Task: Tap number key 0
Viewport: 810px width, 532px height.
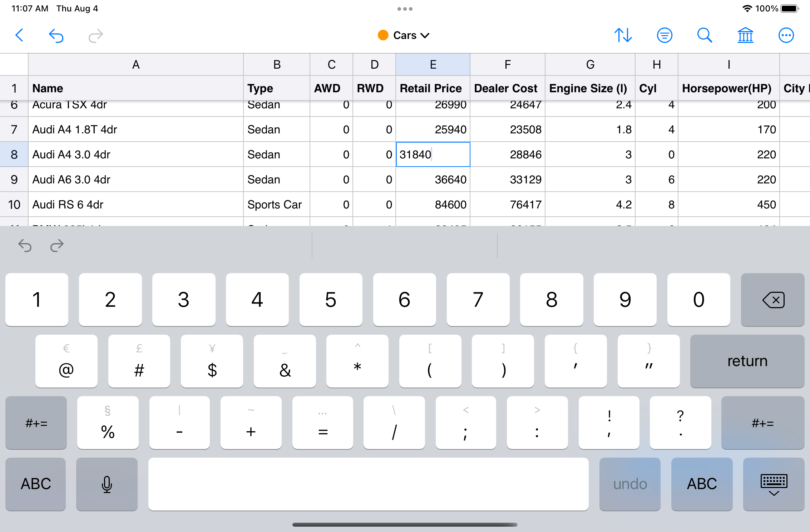Action: click(698, 300)
